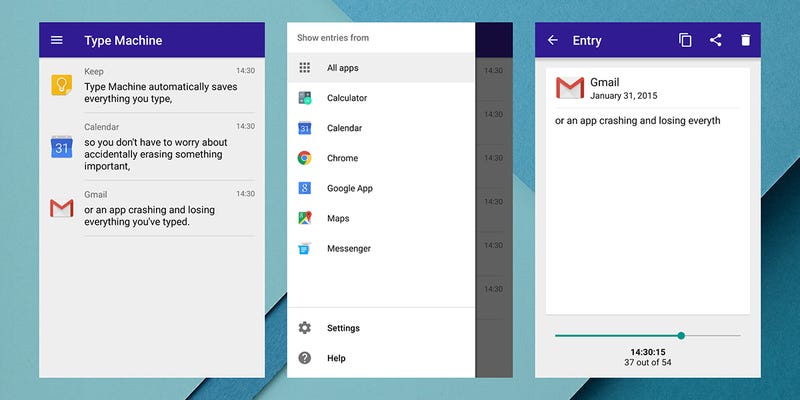Choose Maps from the drawer
This screenshot has width=800, height=400.
point(381,218)
